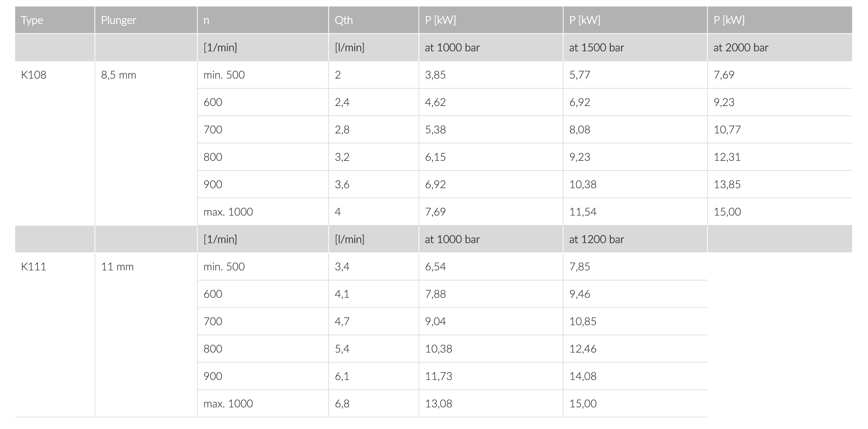Click the Type column header

32,20
